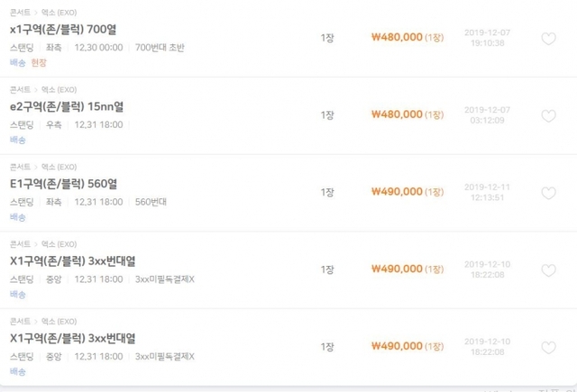577x392 pixels.
Task: Open the x1구역(존/블럭) 700열 ticket title
Action: click(x=63, y=30)
